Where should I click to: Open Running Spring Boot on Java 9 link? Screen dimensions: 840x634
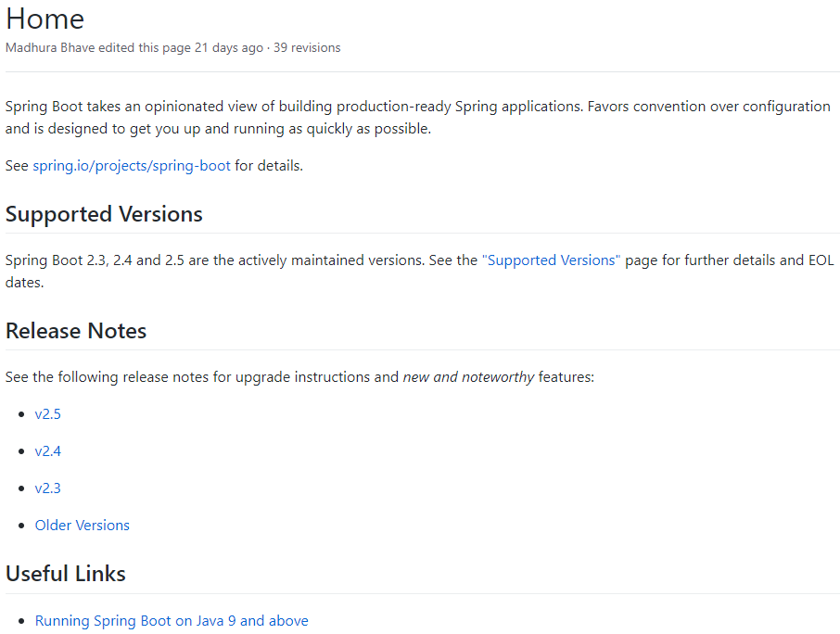(x=172, y=621)
